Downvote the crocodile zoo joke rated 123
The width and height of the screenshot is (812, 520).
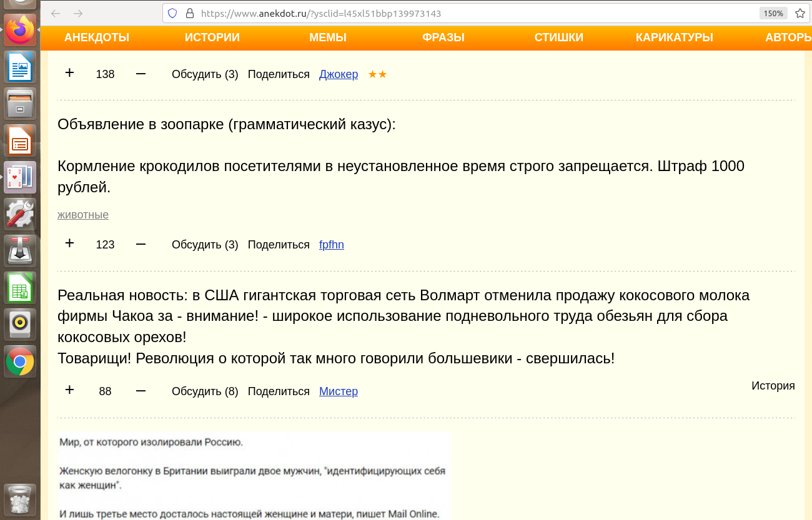coord(141,244)
